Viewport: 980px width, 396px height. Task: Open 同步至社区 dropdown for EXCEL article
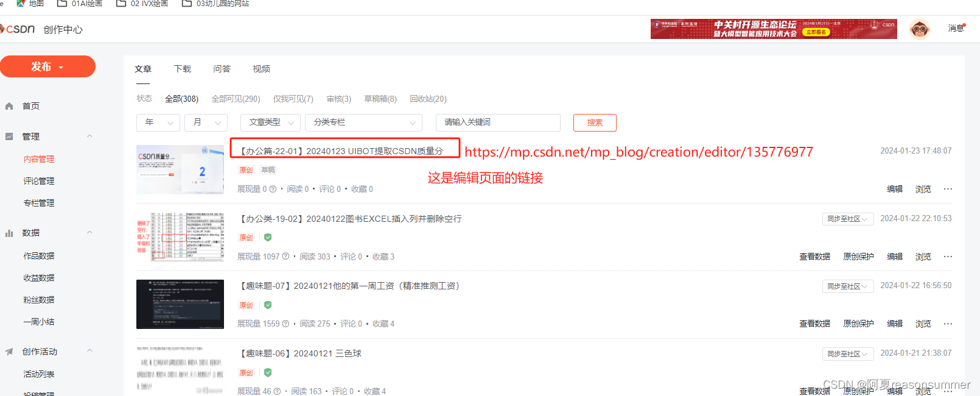click(x=848, y=219)
